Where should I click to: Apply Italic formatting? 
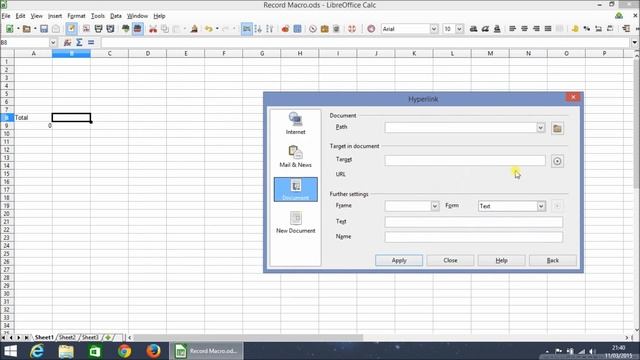[485, 29]
